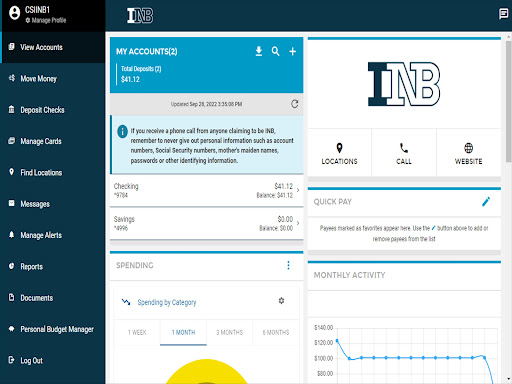Viewport: 512px width, 384px height.
Task: Open spending chart settings gear
Action: (x=281, y=301)
